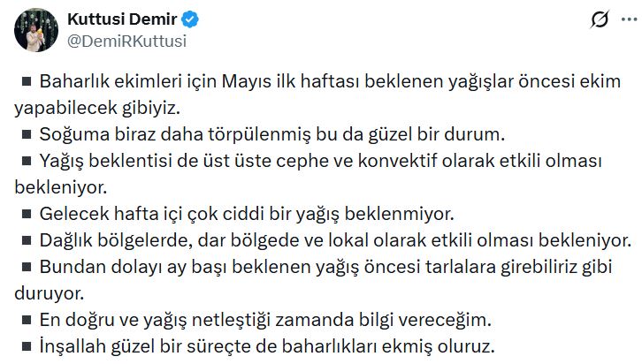Click the square bullet before 'Dağlık bölgelerde'
Image resolution: width=642 pixels, height=364 pixels.
[26, 239]
